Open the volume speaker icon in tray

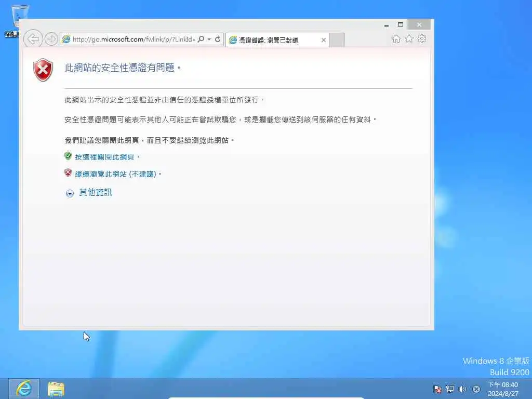tap(462, 389)
